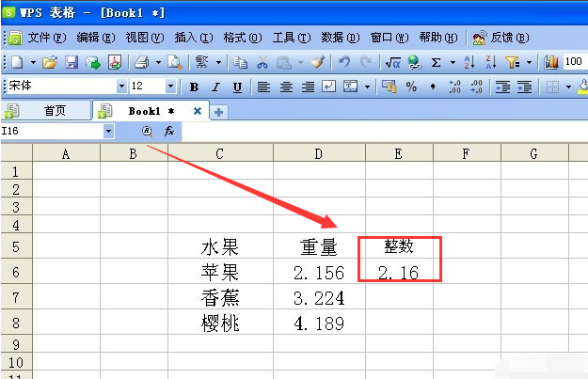
Task: Select column D header
Action: click(319, 153)
